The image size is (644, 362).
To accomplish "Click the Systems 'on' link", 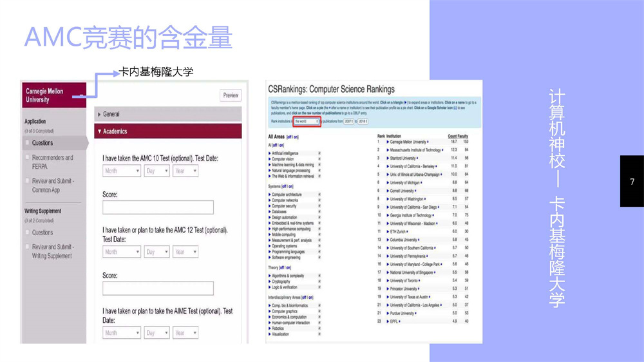I will [290, 187].
